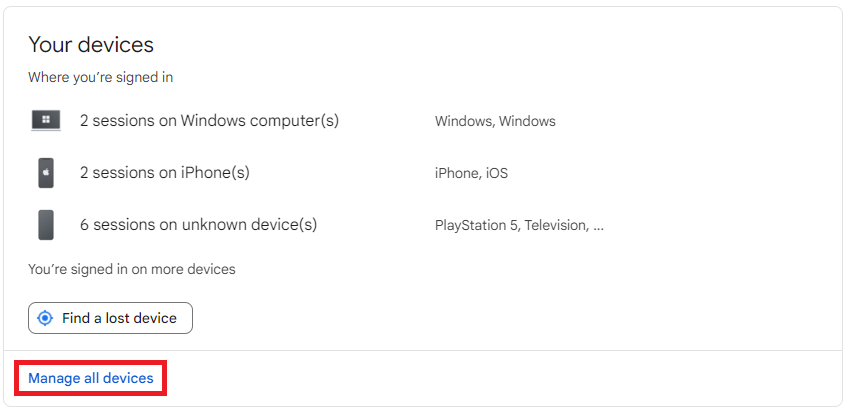This screenshot has width=848, height=412.
Task: Select 2 sessions on iPhone(s)
Action: point(164,173)
